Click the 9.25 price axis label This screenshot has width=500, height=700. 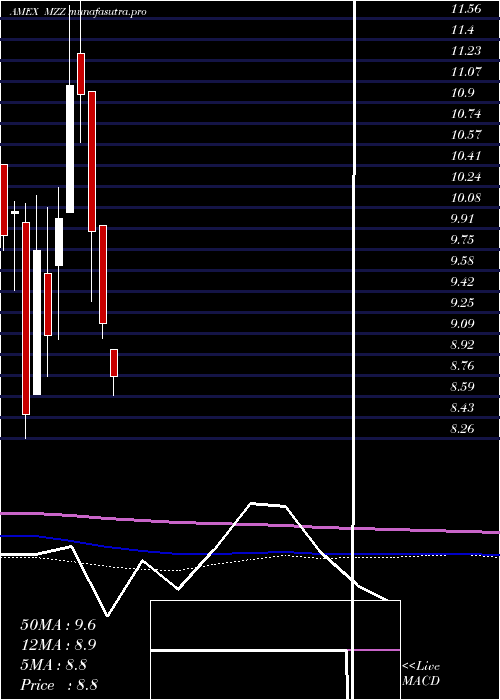462,303
